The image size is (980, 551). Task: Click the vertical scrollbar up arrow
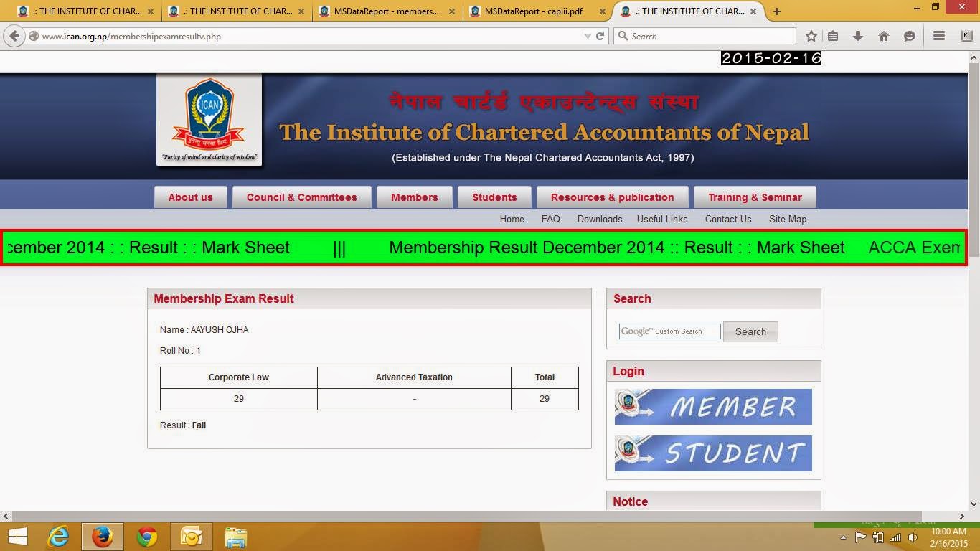974,57
